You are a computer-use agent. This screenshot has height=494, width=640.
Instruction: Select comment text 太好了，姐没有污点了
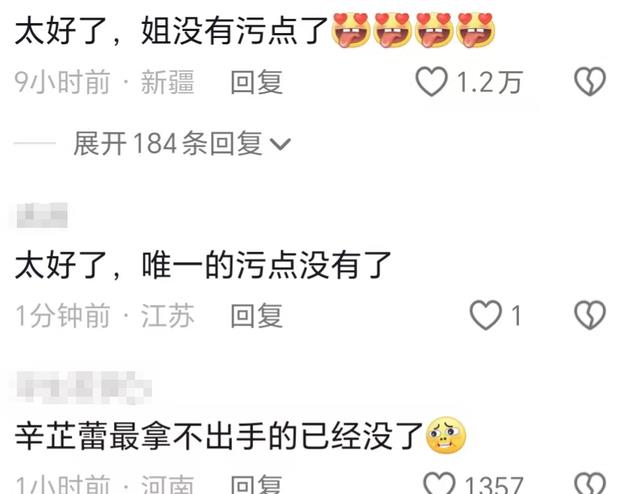(x=171, y=31)
